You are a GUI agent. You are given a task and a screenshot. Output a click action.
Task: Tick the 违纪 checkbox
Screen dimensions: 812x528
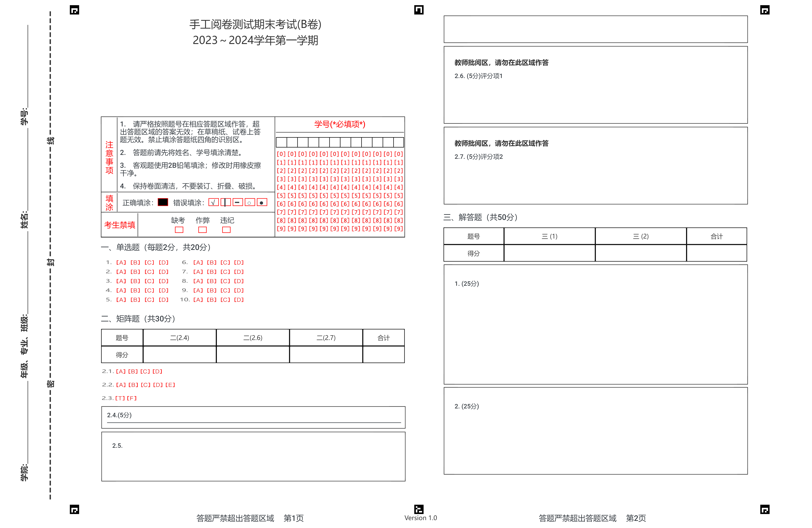point(226,230)
